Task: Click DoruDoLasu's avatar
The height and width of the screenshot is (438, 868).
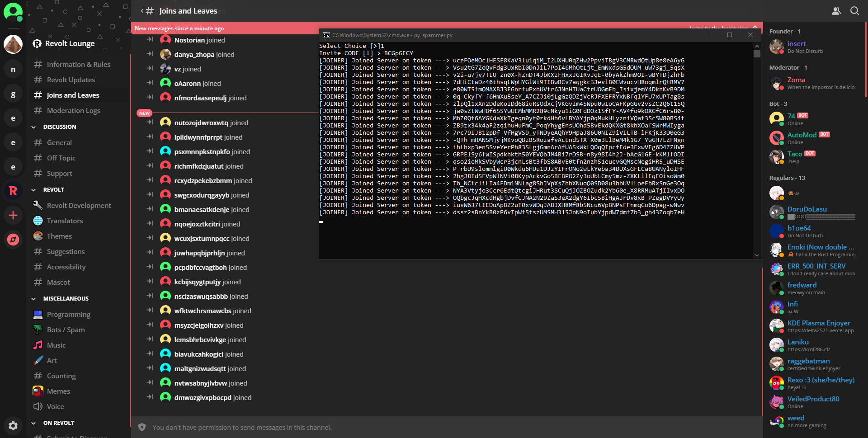Action: pos(776,212)
